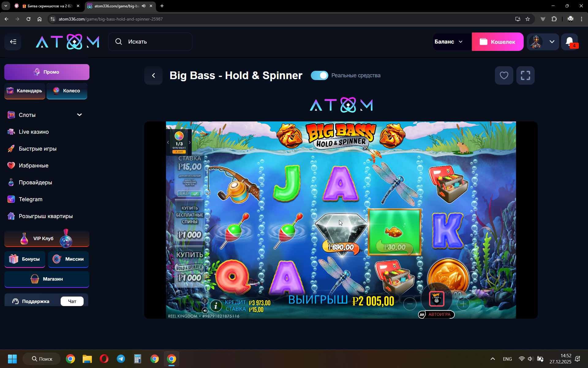Collapse sidebar with menu arrow icon
Screen dimensions: 588x368
click(x=13, y=42)
